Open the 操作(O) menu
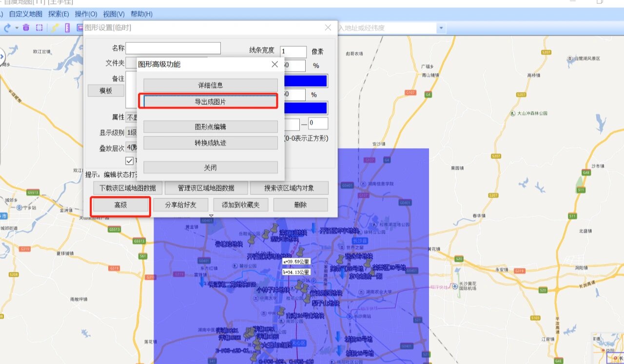 86,14
